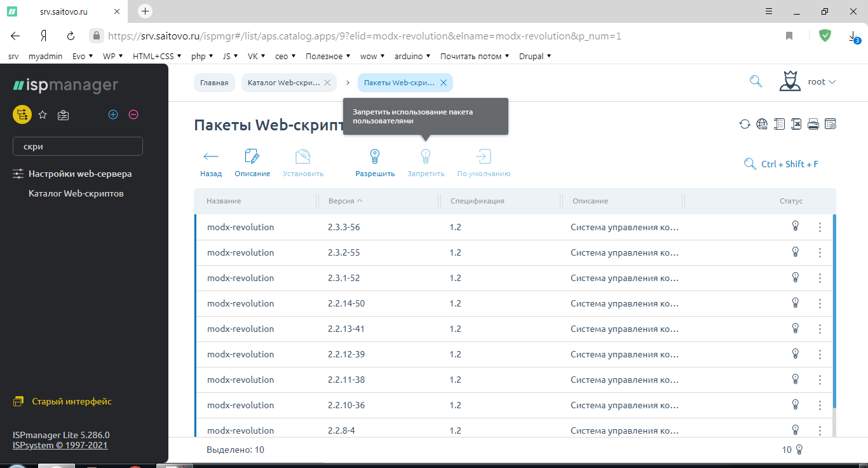Click the status bulb for version 2.3.2-55
868x468 pixels.
coord(795,252)
